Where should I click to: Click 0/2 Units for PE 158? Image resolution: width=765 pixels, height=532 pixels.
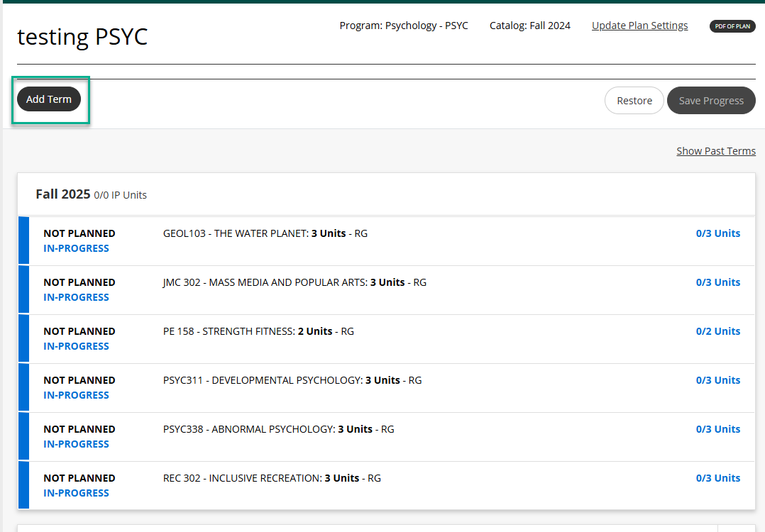(x=717, y=331)
